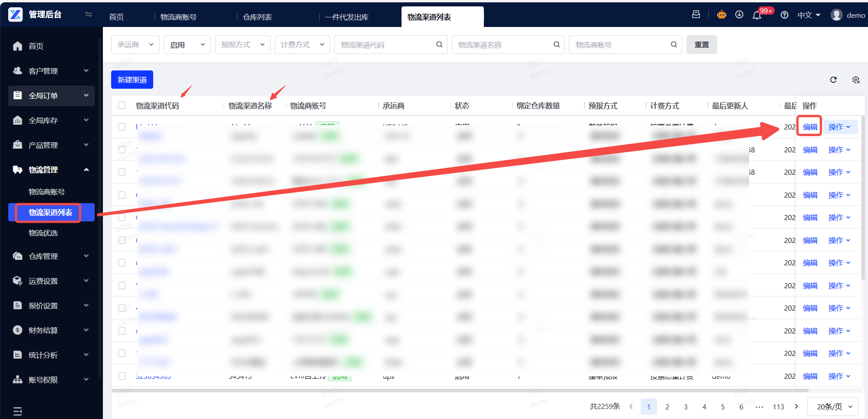Go to page 5 in pagination
This screenshot has width=868, height=419.
(x=723, y=407)
